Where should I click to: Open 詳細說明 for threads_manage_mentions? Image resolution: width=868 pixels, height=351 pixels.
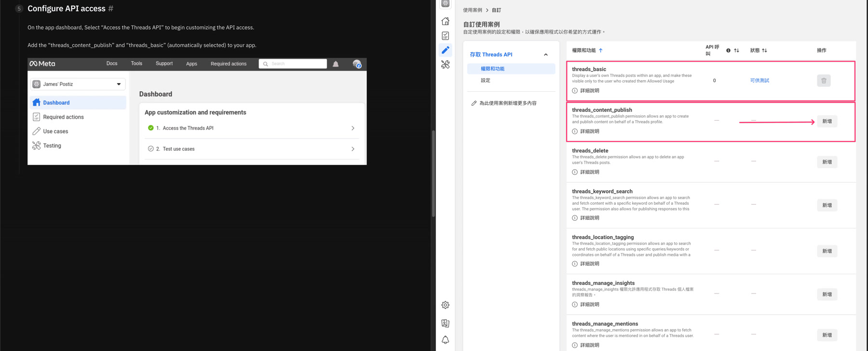[585, 345]
